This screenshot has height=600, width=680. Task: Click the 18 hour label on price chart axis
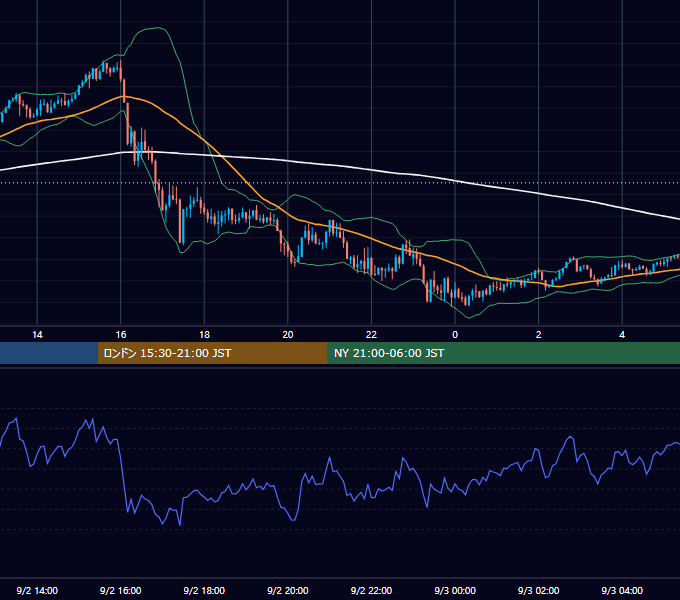click(204, 335)
